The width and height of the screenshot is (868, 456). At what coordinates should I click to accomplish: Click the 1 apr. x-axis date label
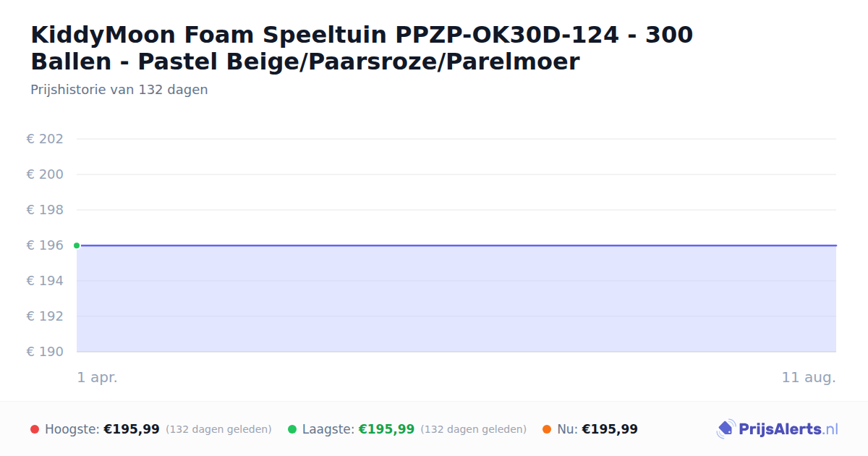coord(98,377)
